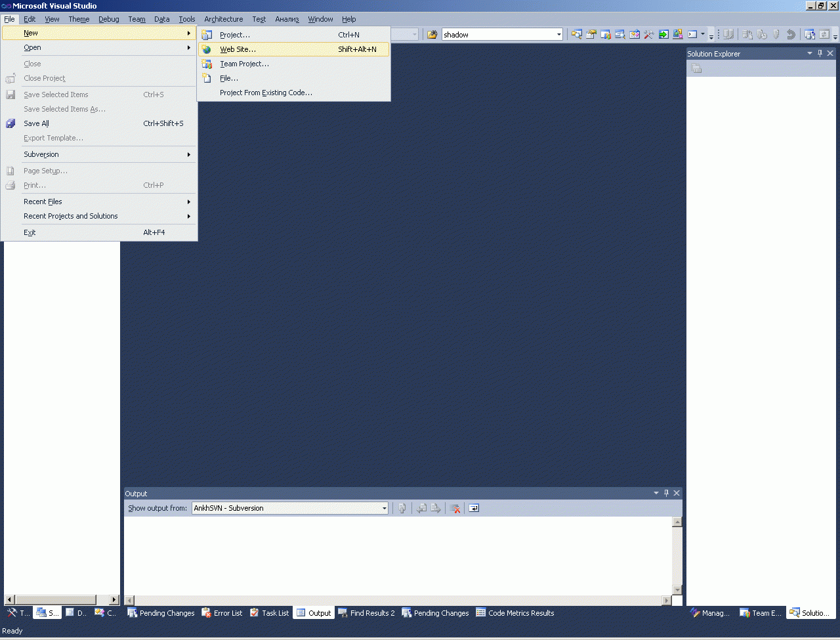Open toolbar options overflow after Command Window
The height and width of the screenshot is (640, 840).
(711, 35)
